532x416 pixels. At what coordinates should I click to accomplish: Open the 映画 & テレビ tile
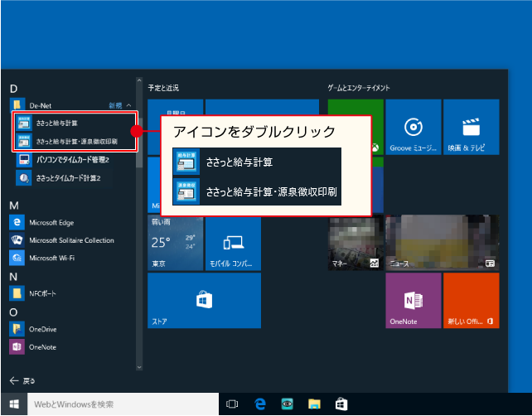(472, 127)
